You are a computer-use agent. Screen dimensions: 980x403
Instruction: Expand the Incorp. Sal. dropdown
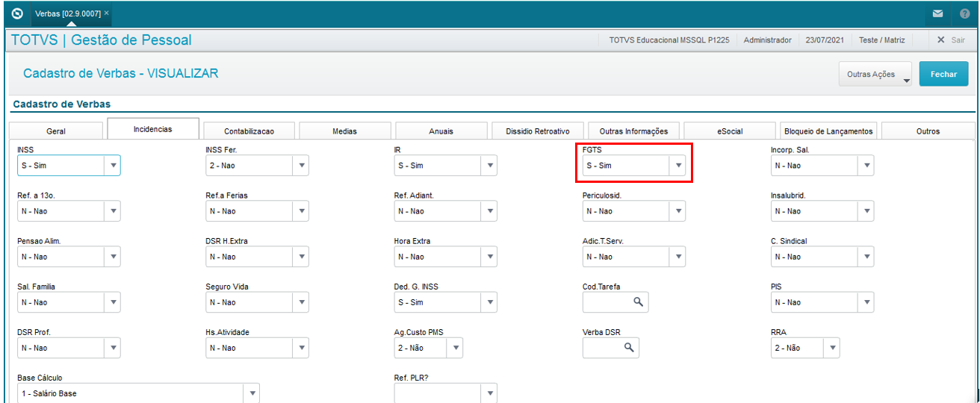(866, 166)
